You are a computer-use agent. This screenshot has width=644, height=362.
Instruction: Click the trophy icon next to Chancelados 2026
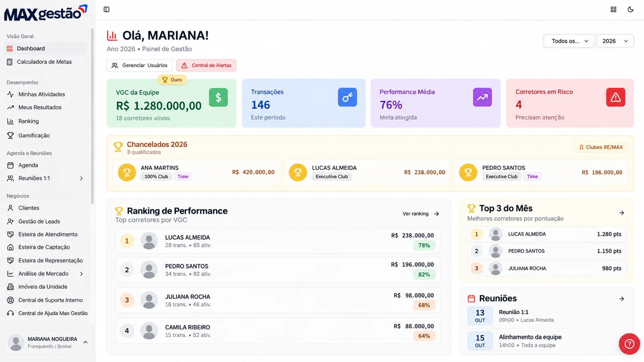coord(118,147)
